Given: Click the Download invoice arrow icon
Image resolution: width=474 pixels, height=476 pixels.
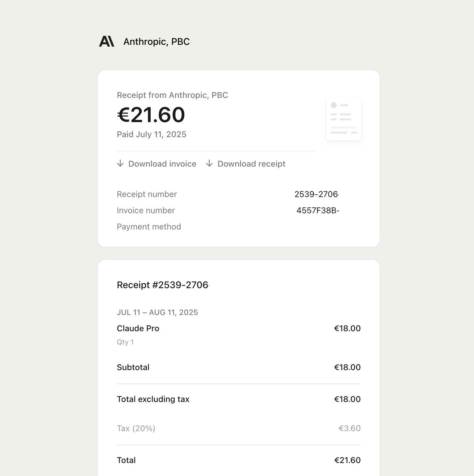Looking at the screenshot, I should [x=120, y=163].
